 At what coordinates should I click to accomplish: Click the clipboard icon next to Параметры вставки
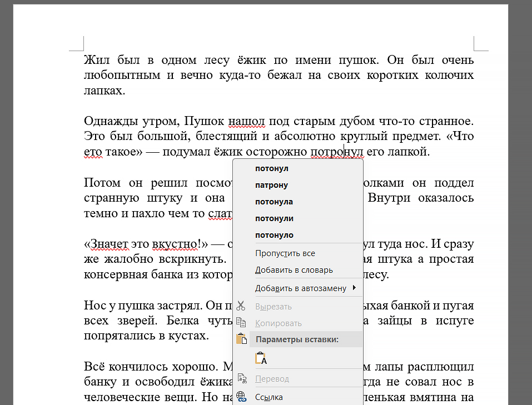(x=241, y=339)
